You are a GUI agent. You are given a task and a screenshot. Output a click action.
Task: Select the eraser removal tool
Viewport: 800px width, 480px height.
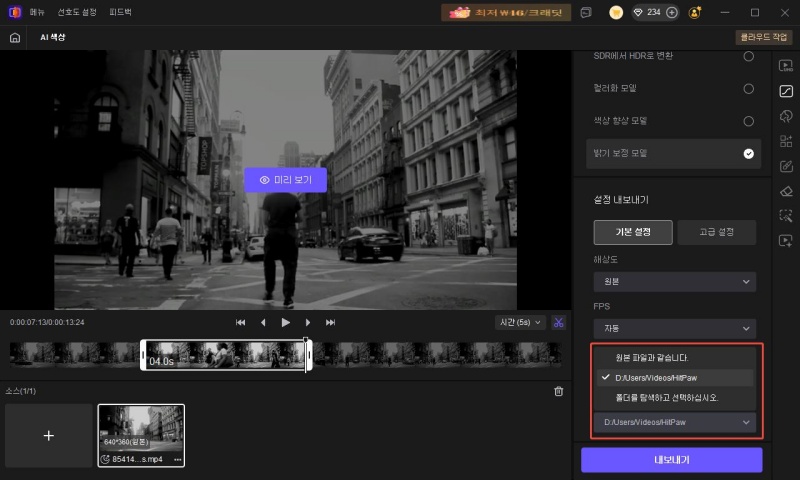(786, 191)
